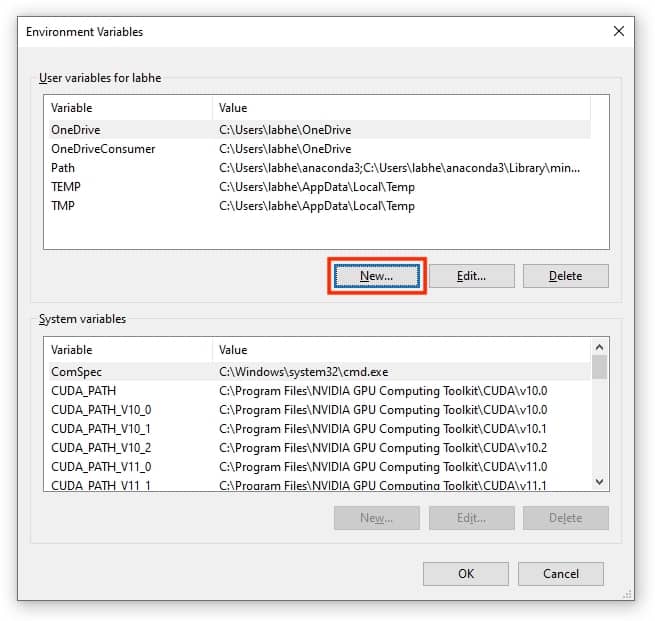Confirm with the OK button
Screen dimensions: 655x621
click(466, 573)
